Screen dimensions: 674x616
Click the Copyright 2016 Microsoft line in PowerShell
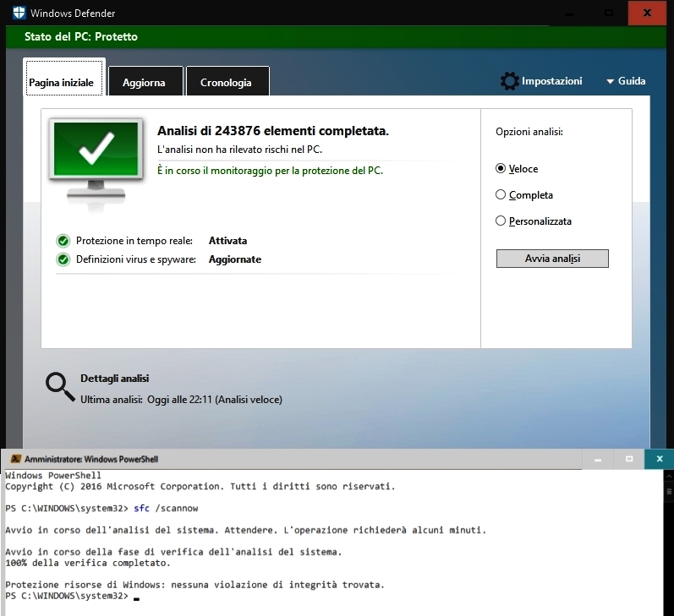[200, 486]
